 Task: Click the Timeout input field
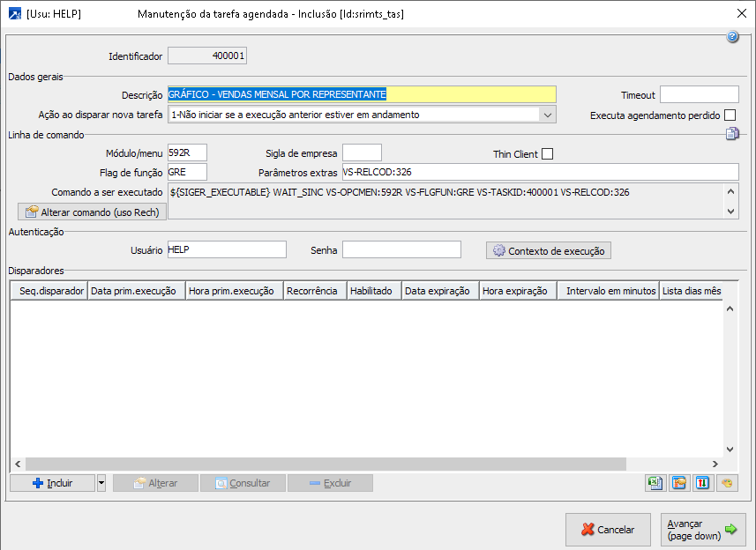click(700, 94)
